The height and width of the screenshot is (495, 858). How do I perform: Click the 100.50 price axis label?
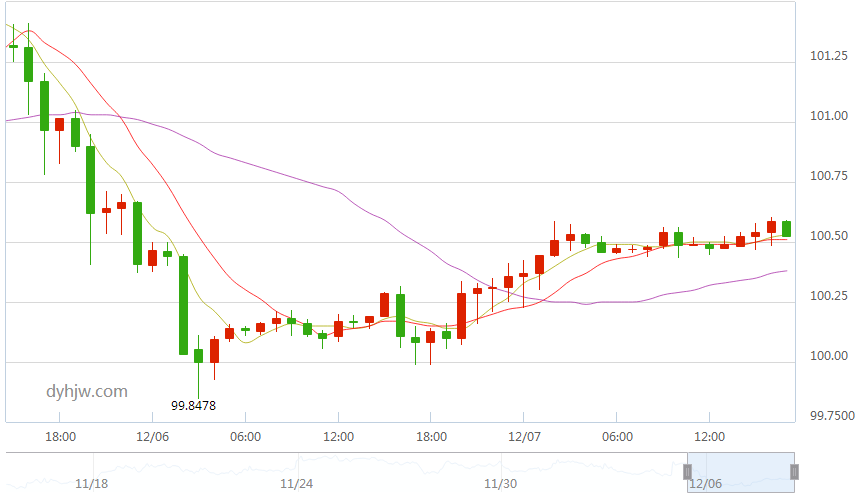point(829,236)
